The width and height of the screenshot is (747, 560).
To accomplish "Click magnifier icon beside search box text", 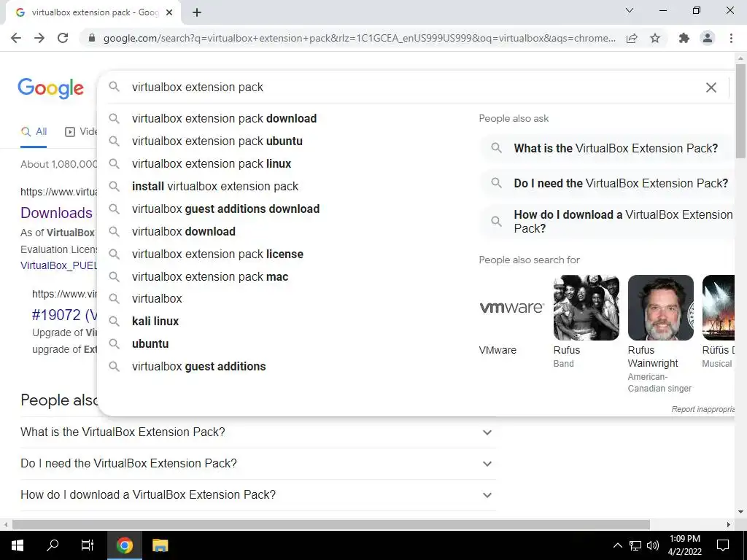I will click(x=114, y=87).
